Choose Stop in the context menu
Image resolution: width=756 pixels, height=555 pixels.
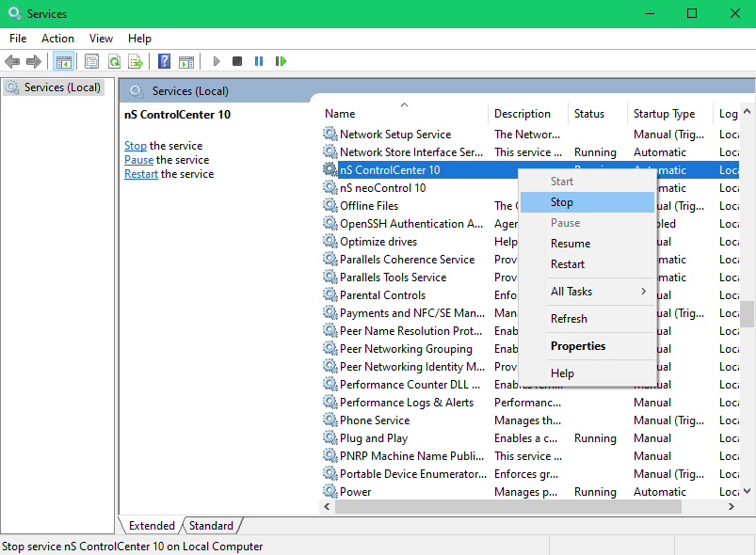coord(587,202)
